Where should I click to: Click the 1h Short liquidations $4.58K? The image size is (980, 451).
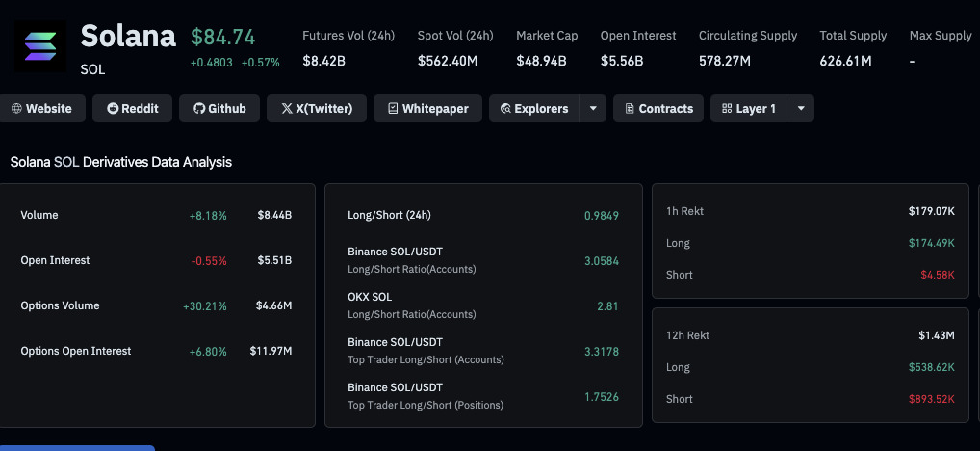click(938, 275)
